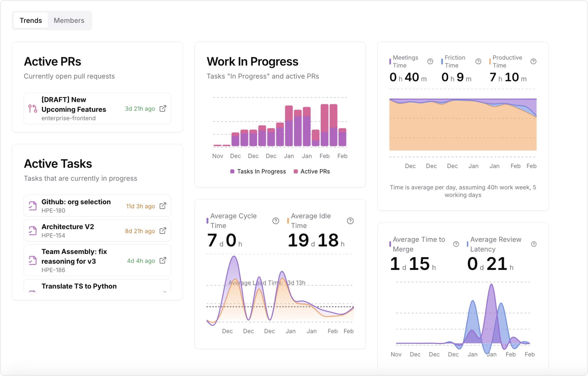Click the Translate TS to Python task
The width and height of the screenshot is (588, 376).
79,286
